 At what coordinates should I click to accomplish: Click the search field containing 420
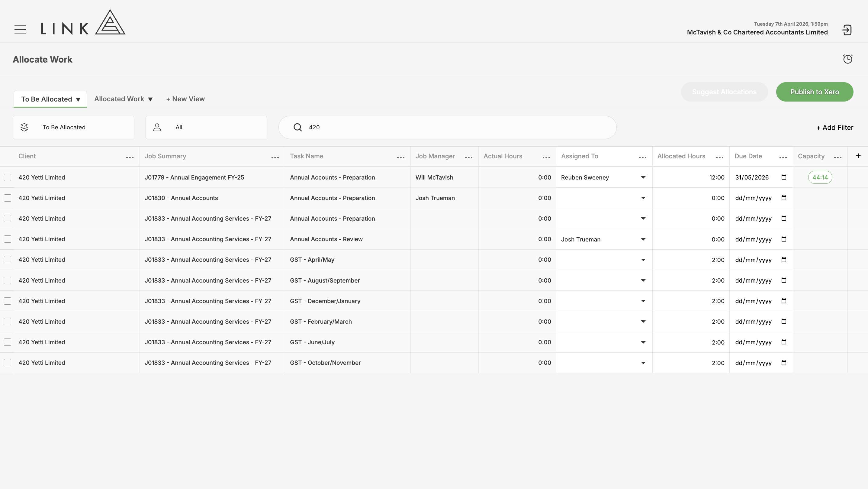pos(448,128)
